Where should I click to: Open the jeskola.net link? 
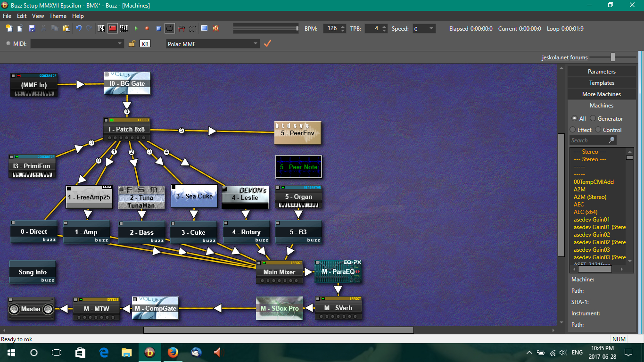[x=555, y=58]
